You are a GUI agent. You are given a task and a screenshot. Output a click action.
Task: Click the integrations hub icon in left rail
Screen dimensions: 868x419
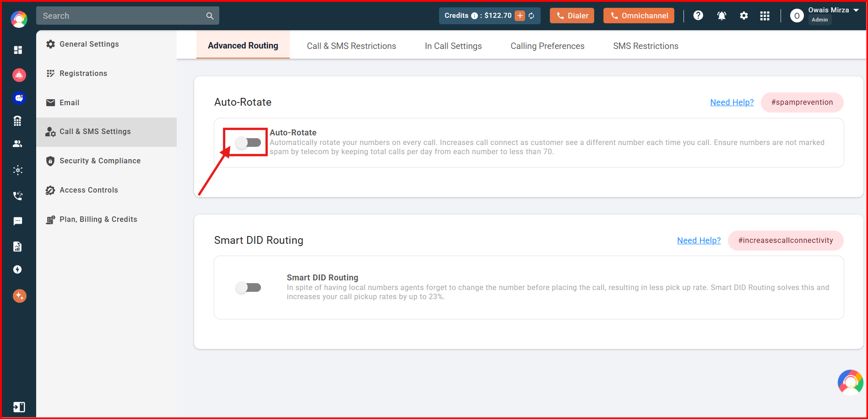pos(18,170)
